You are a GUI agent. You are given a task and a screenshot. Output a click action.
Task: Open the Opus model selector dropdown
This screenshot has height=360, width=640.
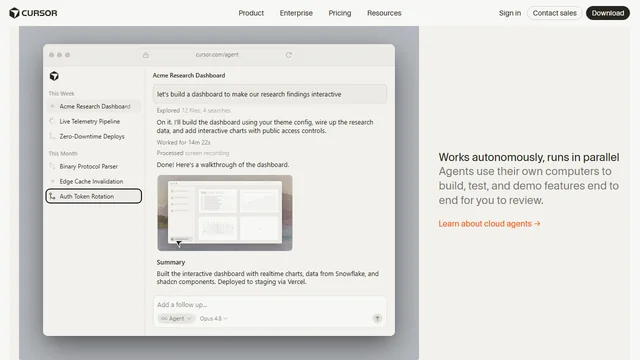point(213,318)
